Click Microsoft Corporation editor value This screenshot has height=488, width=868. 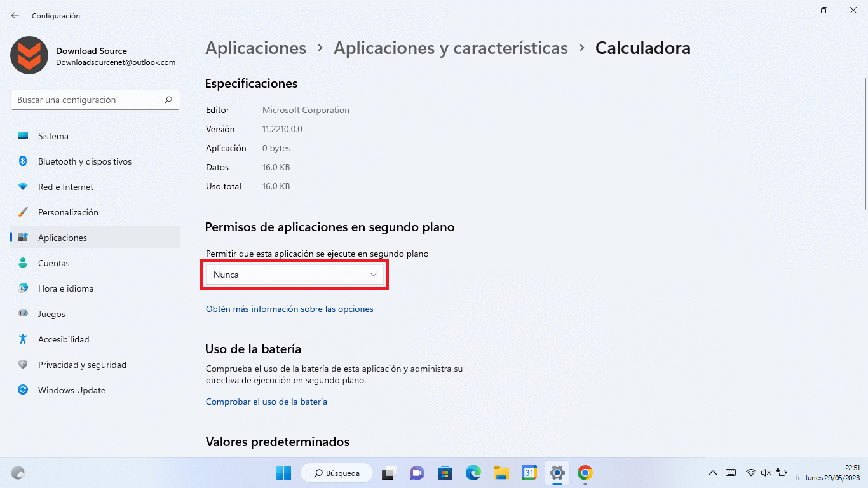(306, 110)
